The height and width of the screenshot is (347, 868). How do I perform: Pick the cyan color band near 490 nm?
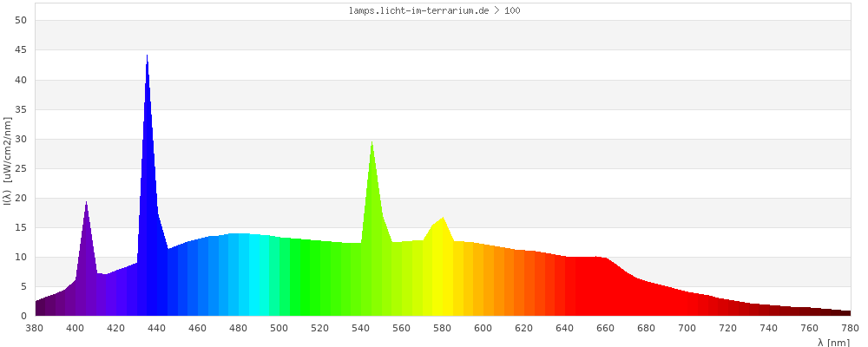pyautogui.click(x=259, y=278)
